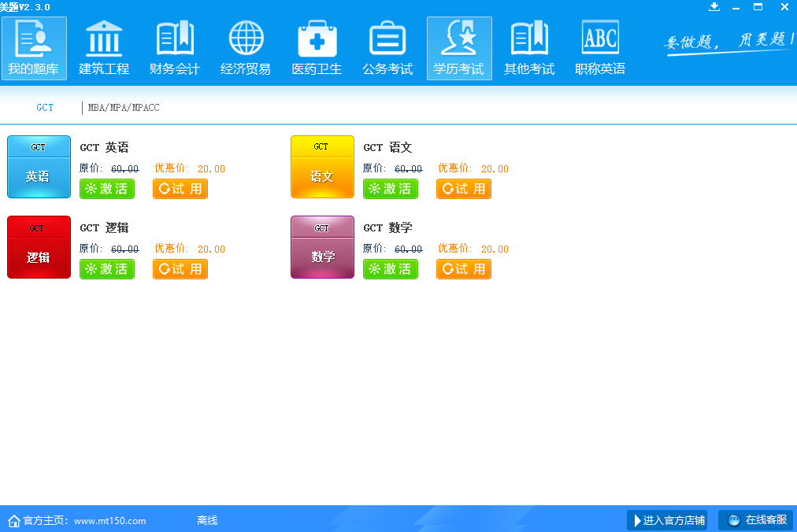This screenshot has height=532, width=797.
Task: Open the 职称英语 ABC icon
Action: tap(600, 48)
